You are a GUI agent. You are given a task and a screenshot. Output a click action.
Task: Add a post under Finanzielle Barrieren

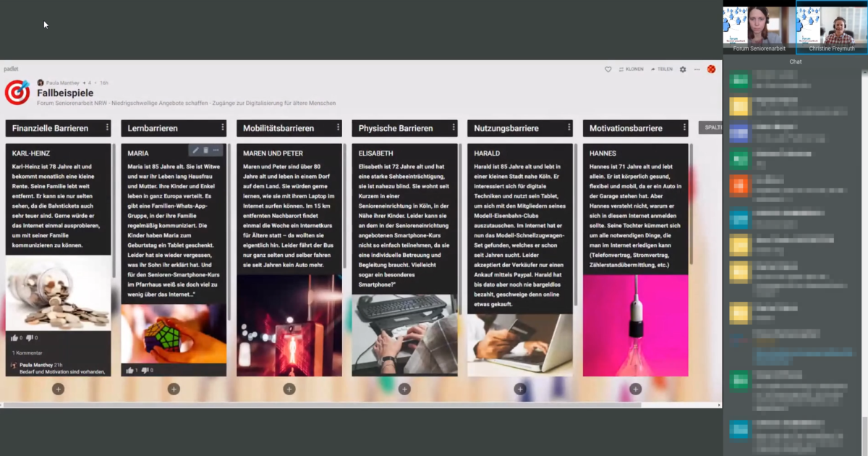pyautogui.click(x=59, y=389)
